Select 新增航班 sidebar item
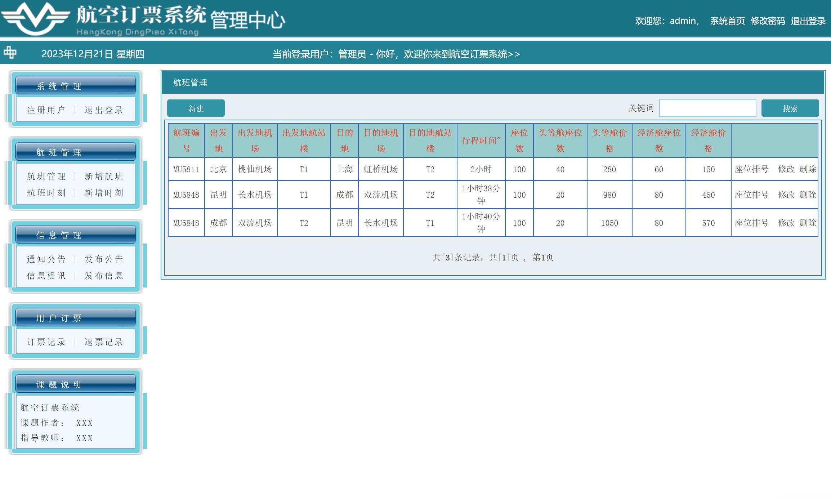831x504 pixels. click(x=104, y=176)
